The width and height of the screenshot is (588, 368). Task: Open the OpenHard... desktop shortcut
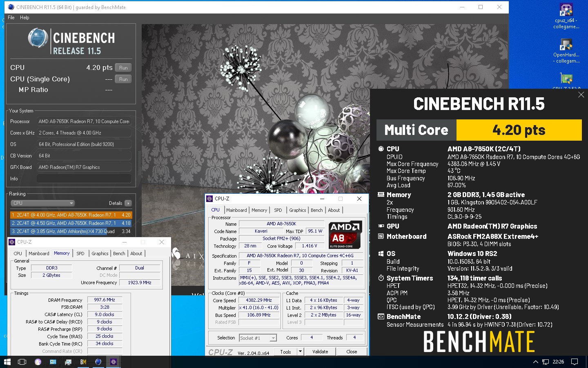pos(566,51)
